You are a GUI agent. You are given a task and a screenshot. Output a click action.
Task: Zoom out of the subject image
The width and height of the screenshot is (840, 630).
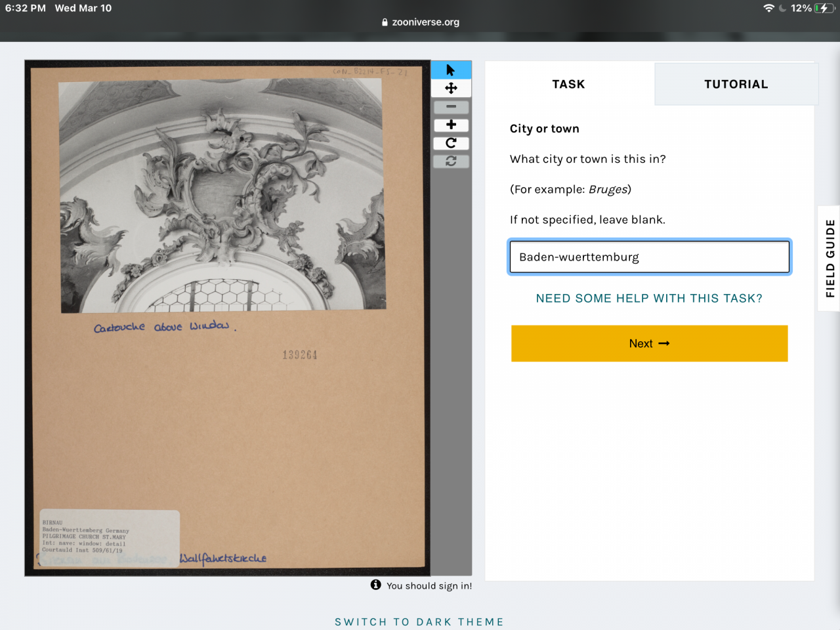tap(451, 106)
